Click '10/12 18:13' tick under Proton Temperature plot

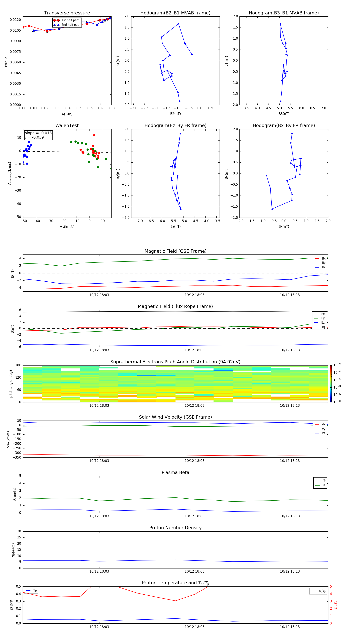pyautogui.click(x=290, y=627)
